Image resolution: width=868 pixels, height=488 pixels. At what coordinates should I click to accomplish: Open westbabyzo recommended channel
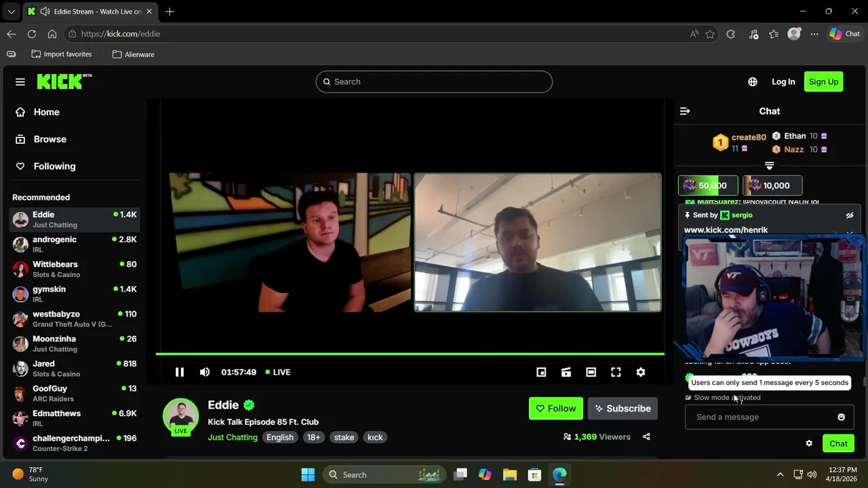[x=75, y=319]
